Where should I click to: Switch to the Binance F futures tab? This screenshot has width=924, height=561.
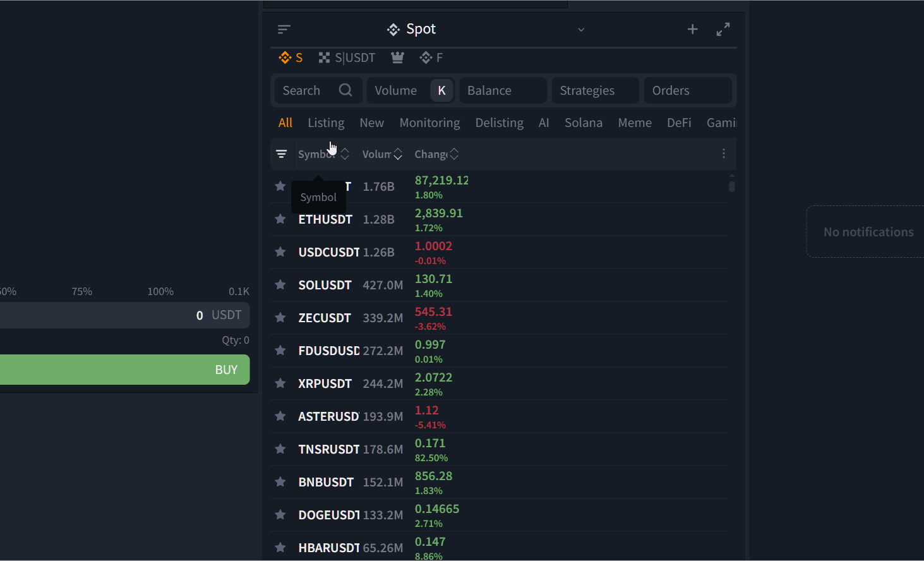point(431,57)
